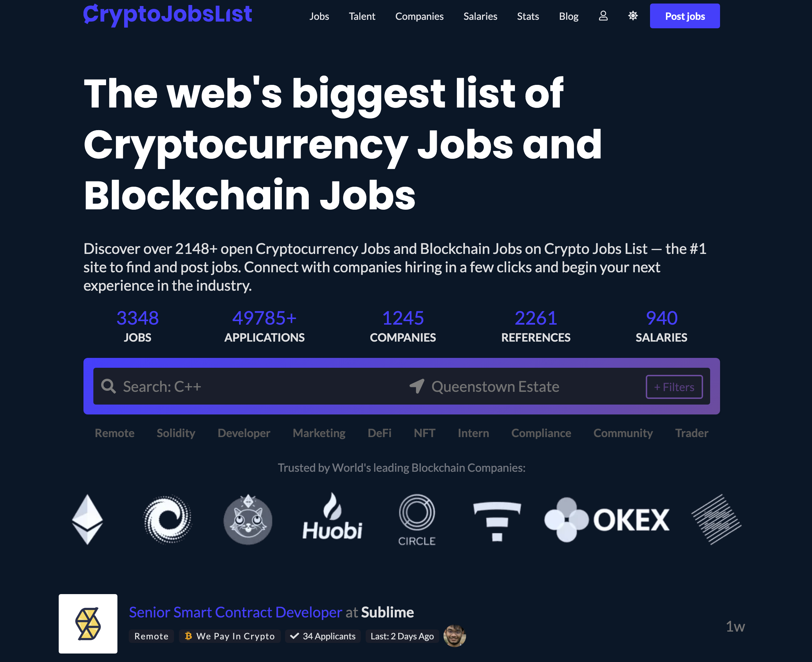Click the Huobi company logo
Screen dimensions: 812x662
[332, 517]
